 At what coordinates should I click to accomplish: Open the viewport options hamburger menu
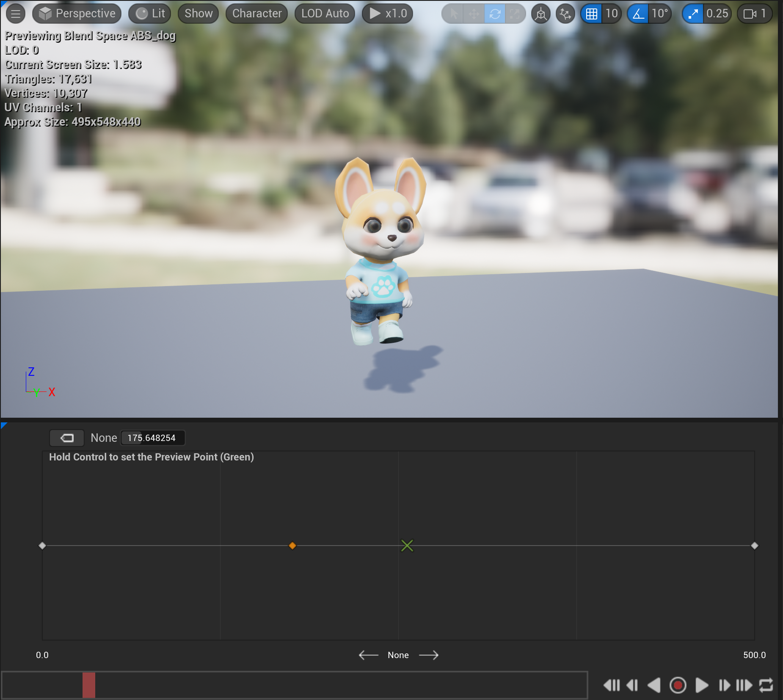click(16, 14)
